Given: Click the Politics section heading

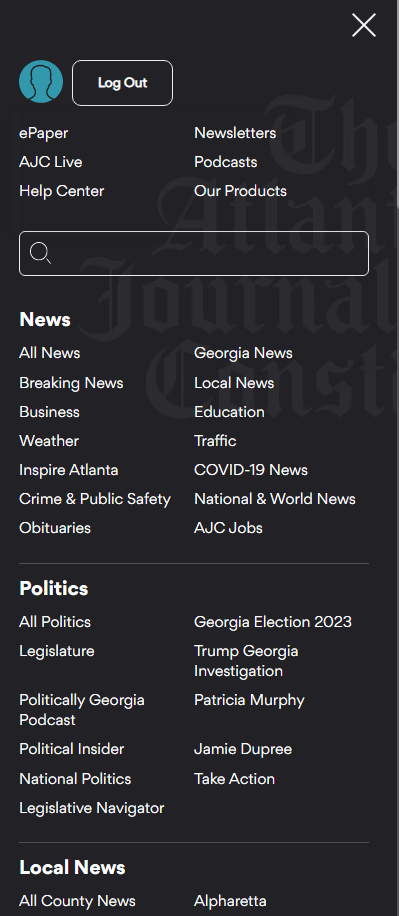Looking at the screenshot, I should (x=54, y=588).
